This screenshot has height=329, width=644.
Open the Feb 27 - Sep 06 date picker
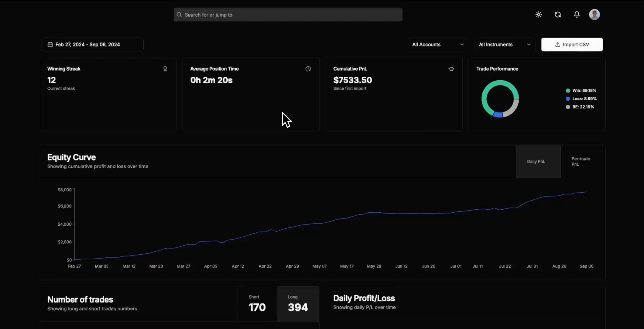click(92, 45)
